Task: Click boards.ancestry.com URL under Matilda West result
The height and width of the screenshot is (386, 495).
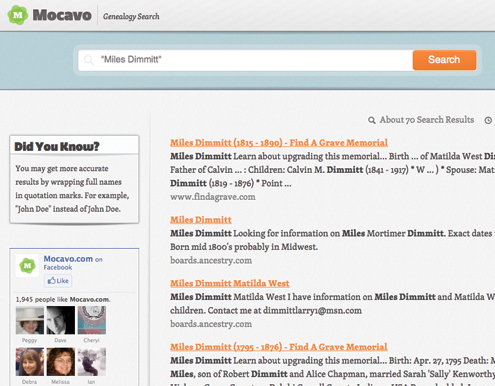Action: 211,324
